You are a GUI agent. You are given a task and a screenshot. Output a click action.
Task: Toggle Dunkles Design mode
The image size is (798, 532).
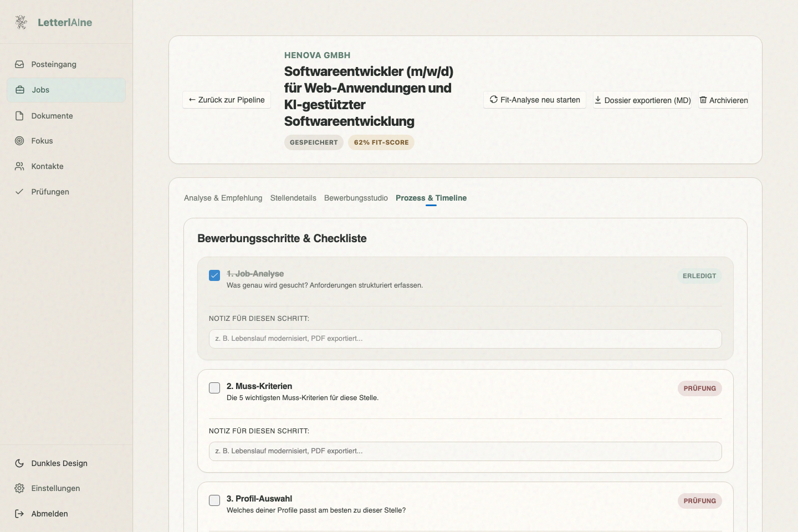66,463
